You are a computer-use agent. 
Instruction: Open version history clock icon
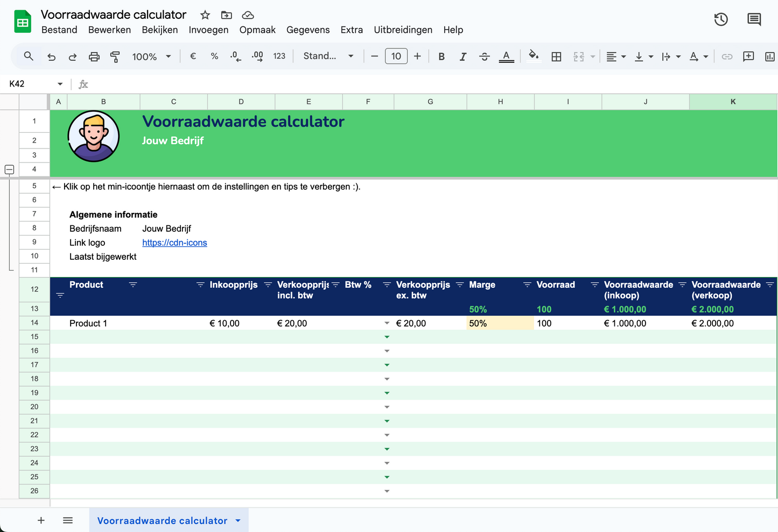click(x=721, y=20)
